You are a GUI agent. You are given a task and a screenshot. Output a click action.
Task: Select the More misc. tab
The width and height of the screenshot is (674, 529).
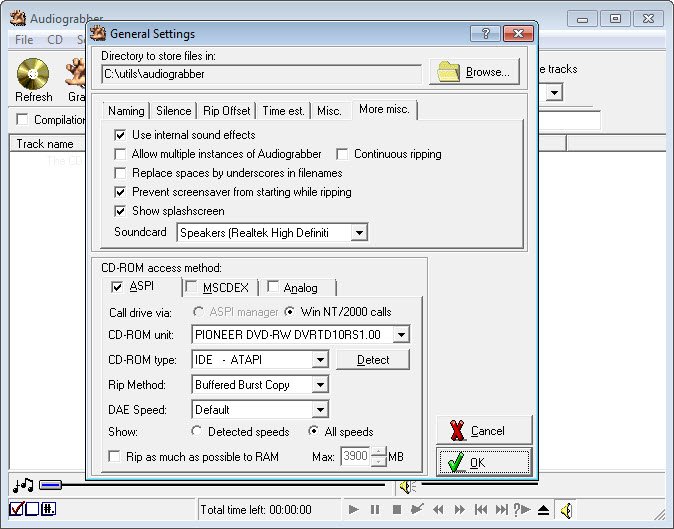[x=384, y=110]
